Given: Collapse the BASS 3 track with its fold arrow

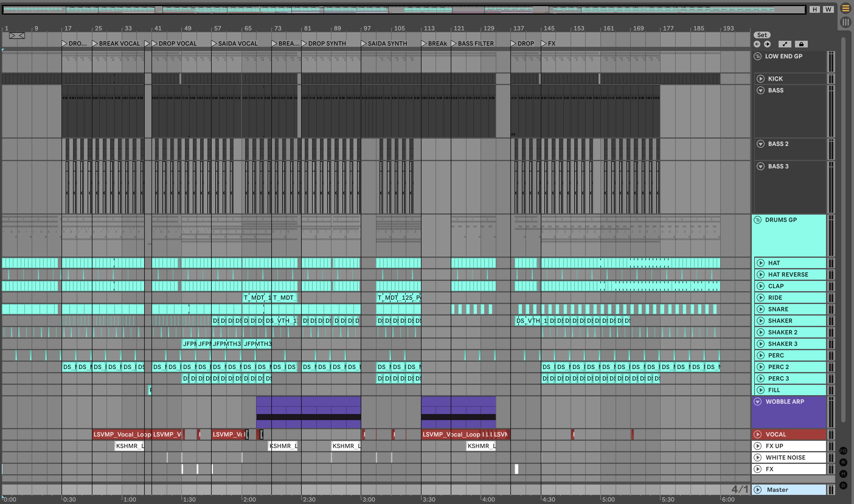Looking at the screenshot, I should point(761,166).
